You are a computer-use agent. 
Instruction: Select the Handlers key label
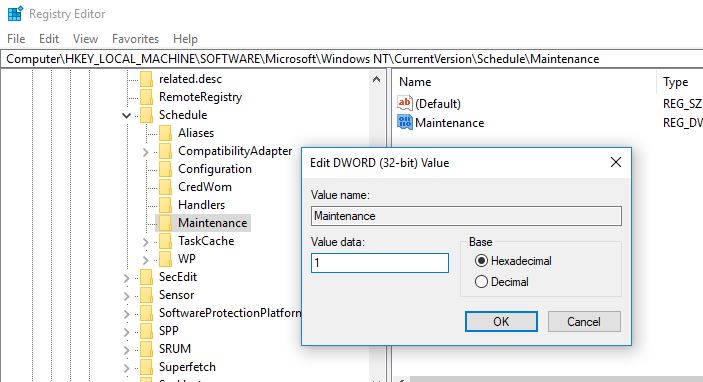201,205
